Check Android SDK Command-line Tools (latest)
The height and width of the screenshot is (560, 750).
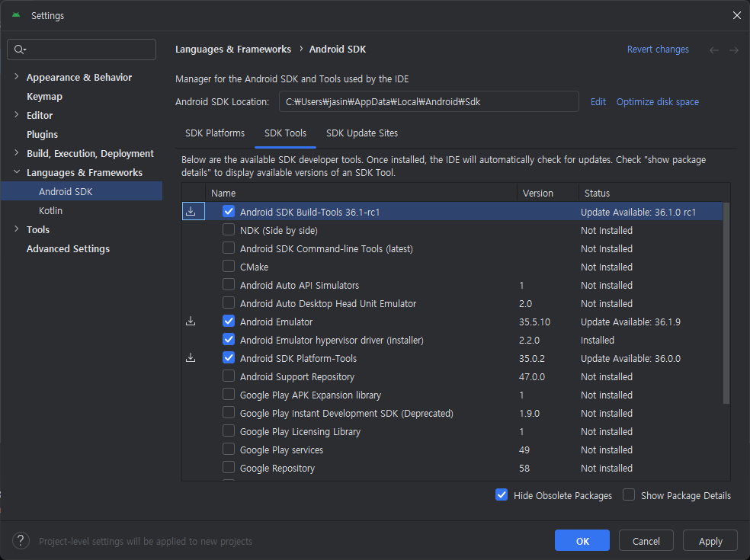(x=229, y=248)
